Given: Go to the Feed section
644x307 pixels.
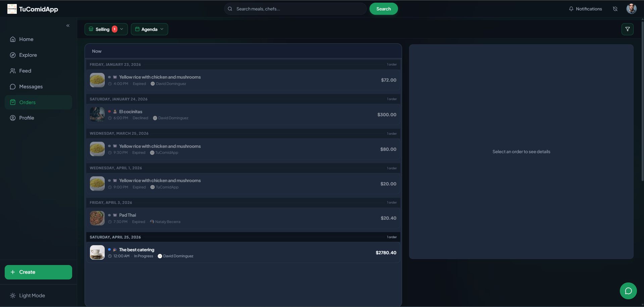Looking at the screenshot, I should tap(25, 71).
